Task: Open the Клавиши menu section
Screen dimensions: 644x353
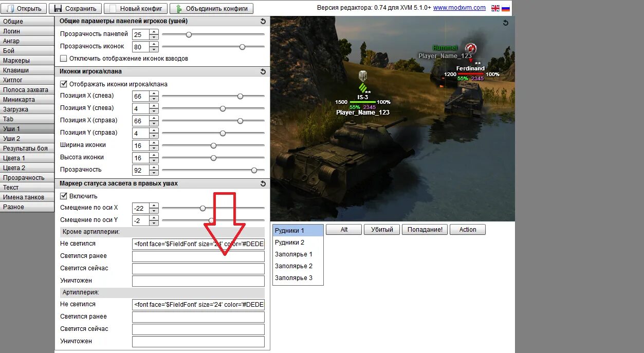Action: point(27,70)
